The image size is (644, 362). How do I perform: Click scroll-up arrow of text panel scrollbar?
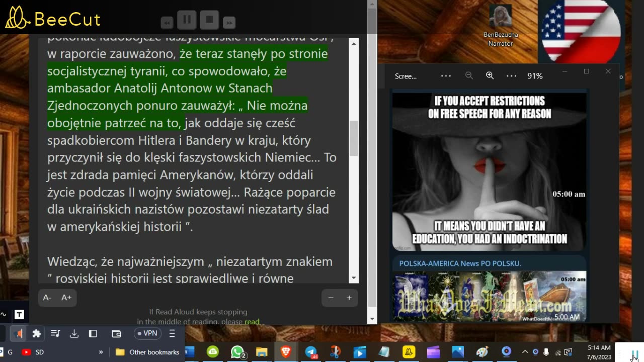point(354,44)
